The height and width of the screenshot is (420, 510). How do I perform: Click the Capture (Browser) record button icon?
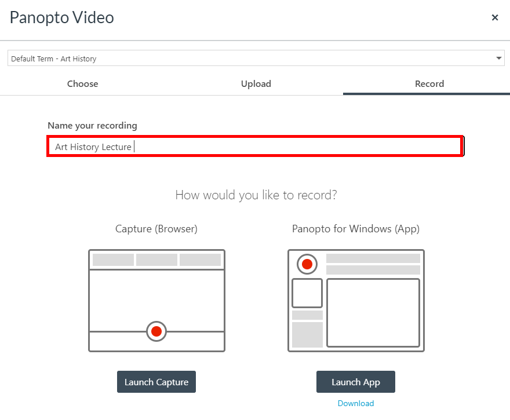point(156,331)
